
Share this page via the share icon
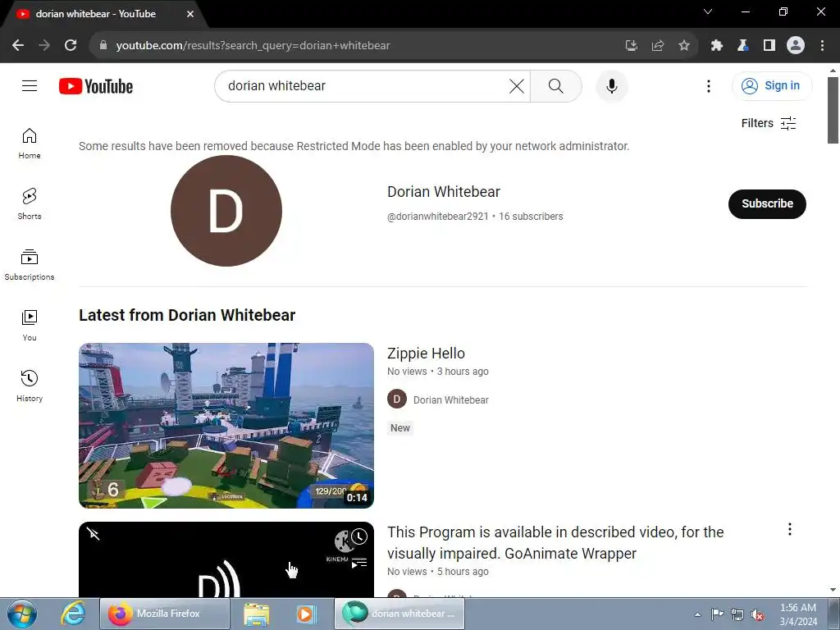tap(657, 46)
